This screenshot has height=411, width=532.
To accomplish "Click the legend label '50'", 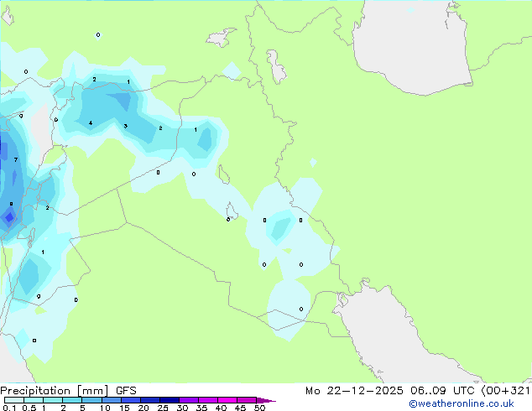I will tap(259, 408).
